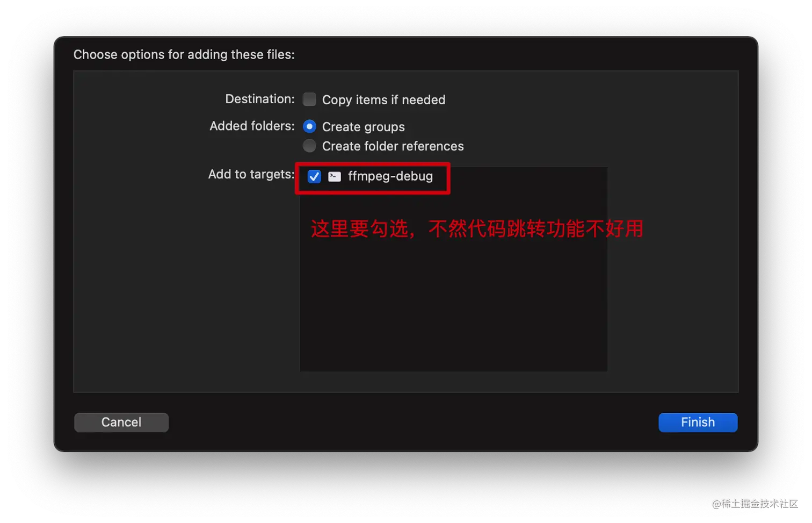The height and width of the screenshot is (523, 812).
Task: Click the Destination label
Action: pos(260,99)
